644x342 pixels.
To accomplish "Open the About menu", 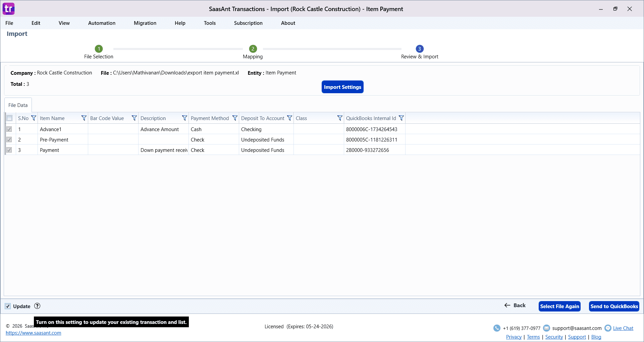I will [288, 23].
